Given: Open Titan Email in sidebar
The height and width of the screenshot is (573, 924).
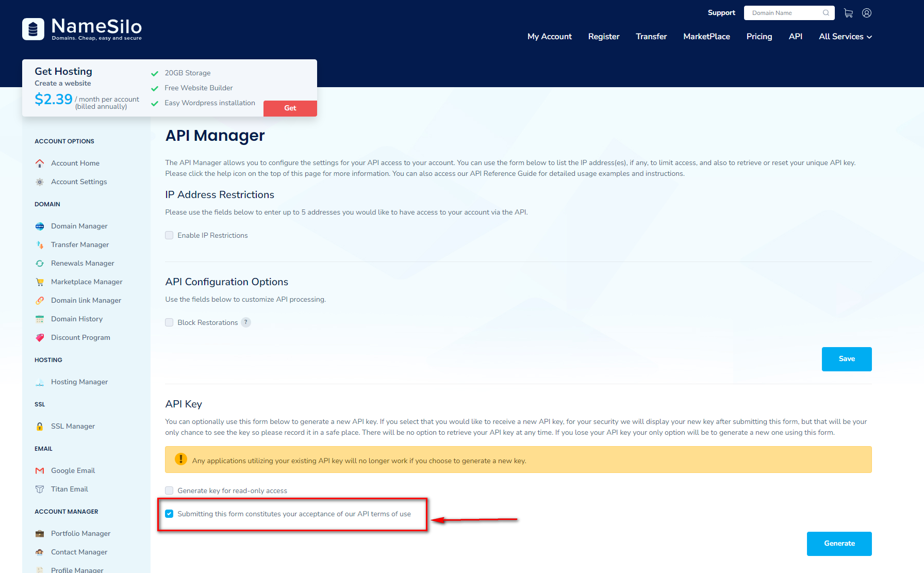Looking at the screenshot, I should 70,489.
